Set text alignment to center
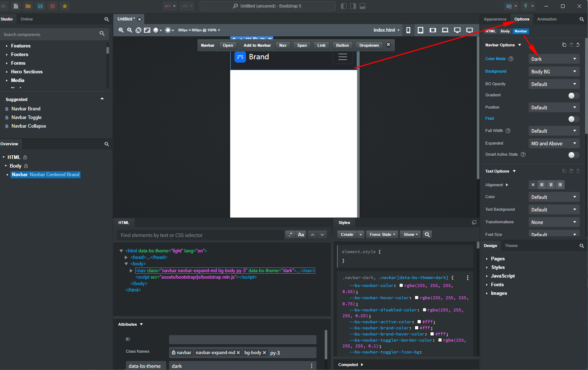 click(x=551, y=185)
